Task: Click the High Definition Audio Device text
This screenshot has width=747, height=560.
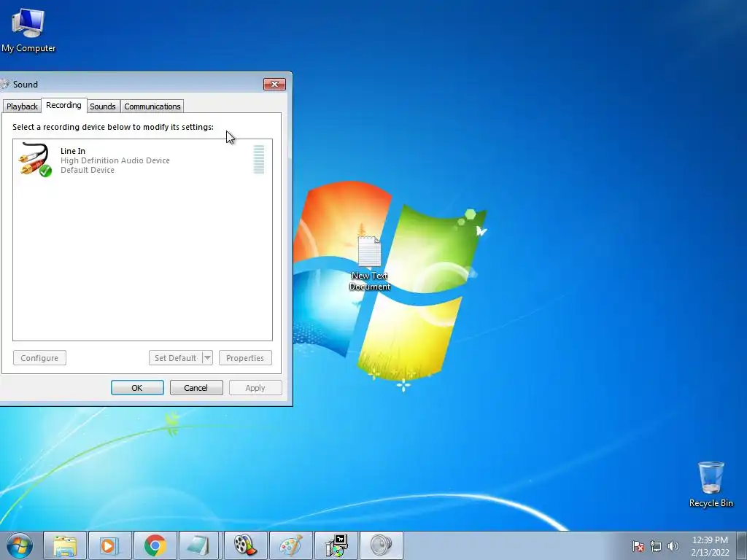Action: [115, 160]
